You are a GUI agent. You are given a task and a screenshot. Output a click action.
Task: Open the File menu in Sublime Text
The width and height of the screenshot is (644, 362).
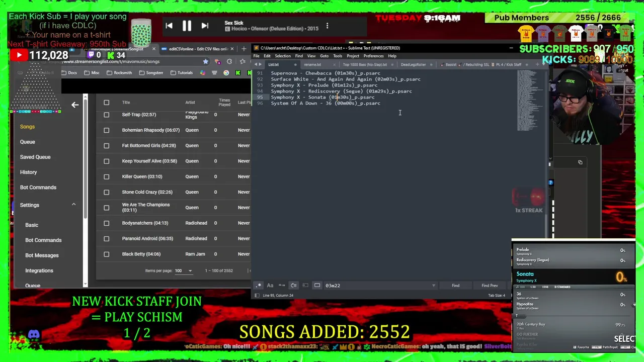257,56
